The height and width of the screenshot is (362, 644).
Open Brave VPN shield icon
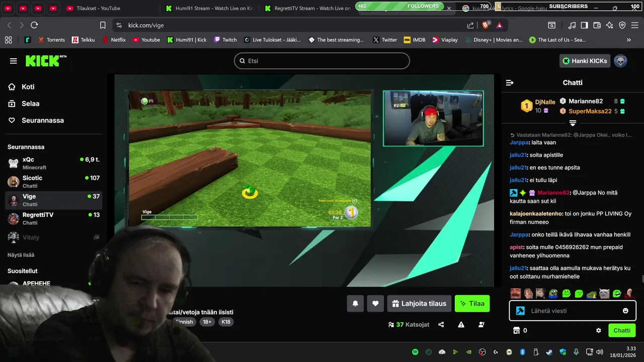(622, 25)
